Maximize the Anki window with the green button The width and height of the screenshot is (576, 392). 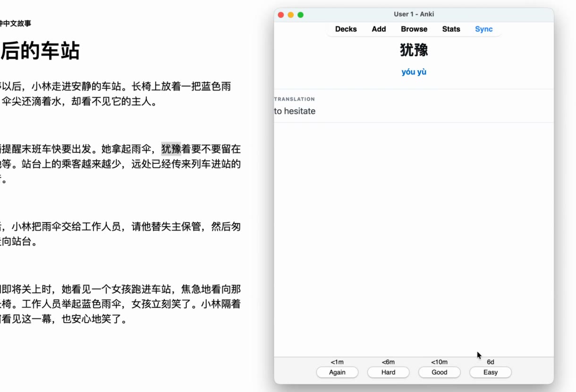[300, 15]
